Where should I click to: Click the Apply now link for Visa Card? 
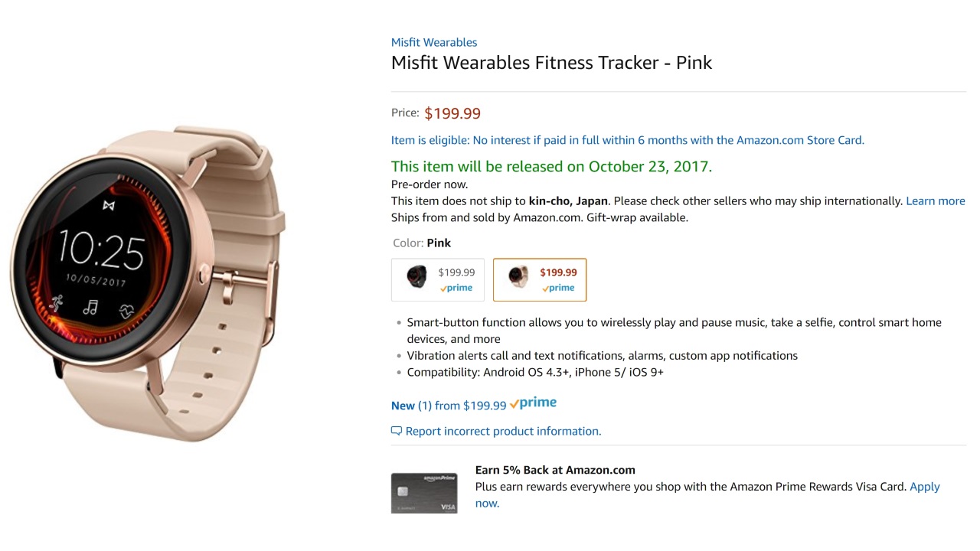(924, 487)
